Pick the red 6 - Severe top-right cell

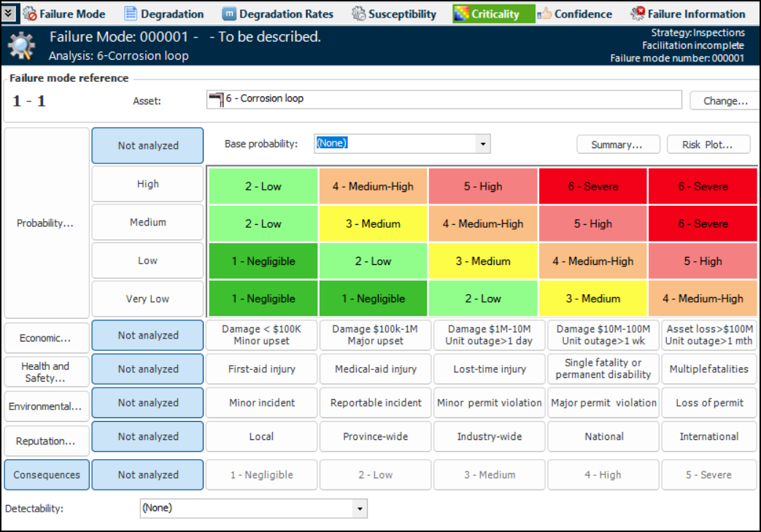tap(702, 187)
